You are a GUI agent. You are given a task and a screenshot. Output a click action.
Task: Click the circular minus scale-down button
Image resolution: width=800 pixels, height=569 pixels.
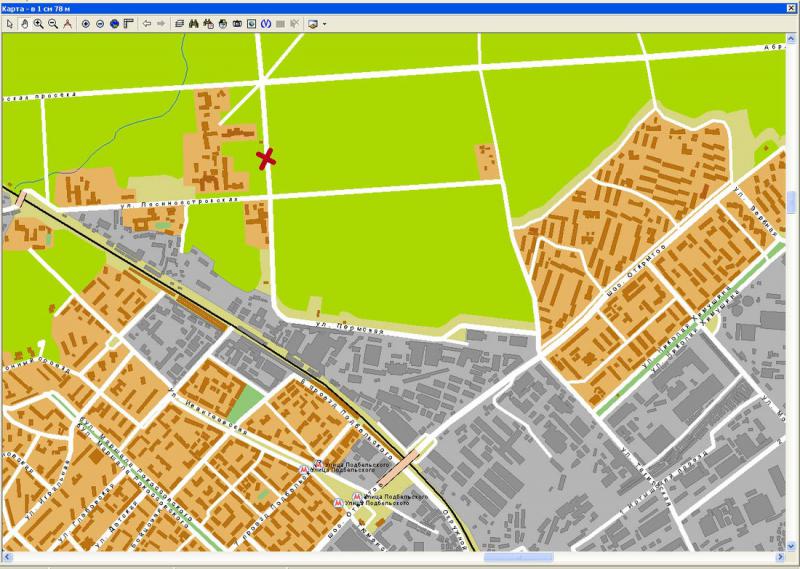pyautogui.click(x=100, y=24)
